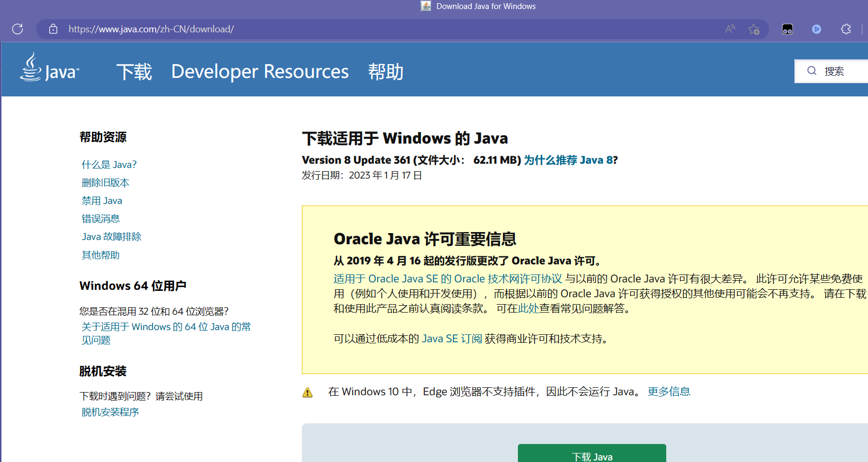Open Oracle 技术网许可协议 link
This screenshot has width=868, height=462.
click(448, 279)
